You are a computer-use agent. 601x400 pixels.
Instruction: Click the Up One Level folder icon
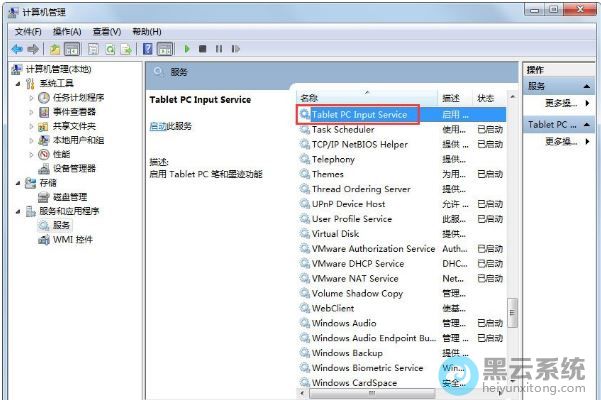tap(56, 48)
